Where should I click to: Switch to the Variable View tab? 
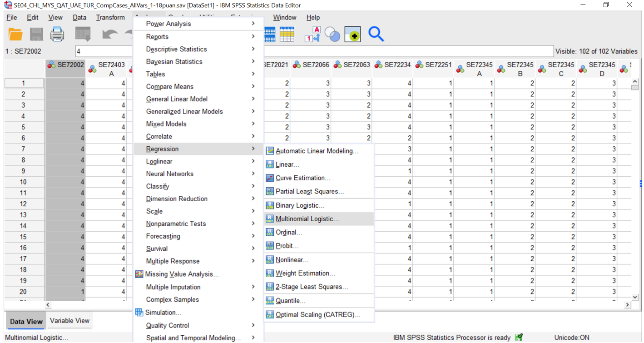tap(69, 321)
